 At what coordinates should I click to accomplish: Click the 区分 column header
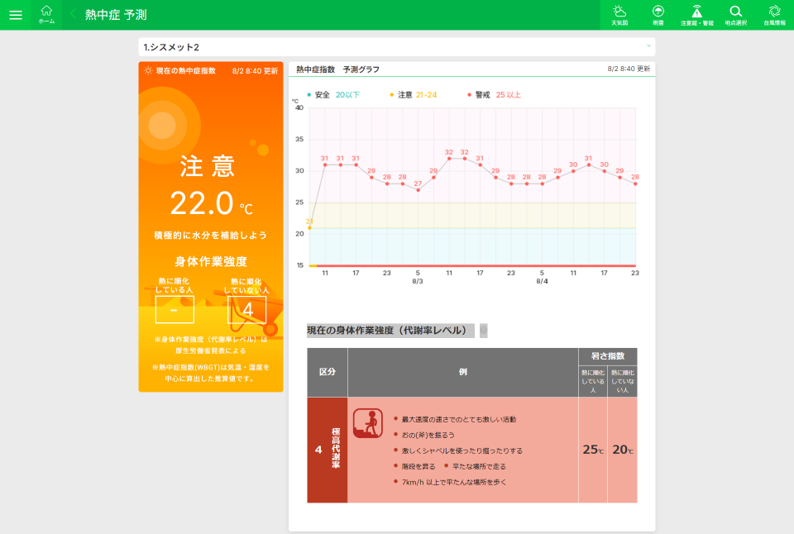[x=327, y=372]
